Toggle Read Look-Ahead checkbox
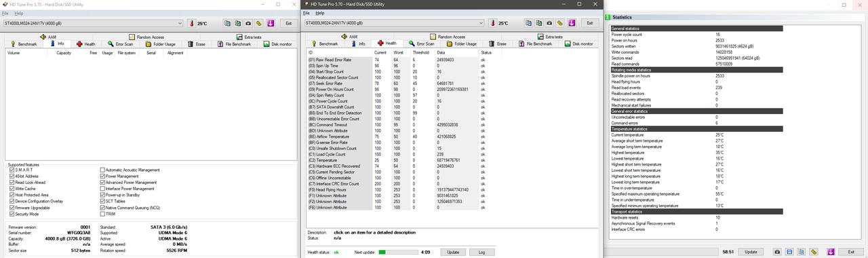 (x=12, y=182)
